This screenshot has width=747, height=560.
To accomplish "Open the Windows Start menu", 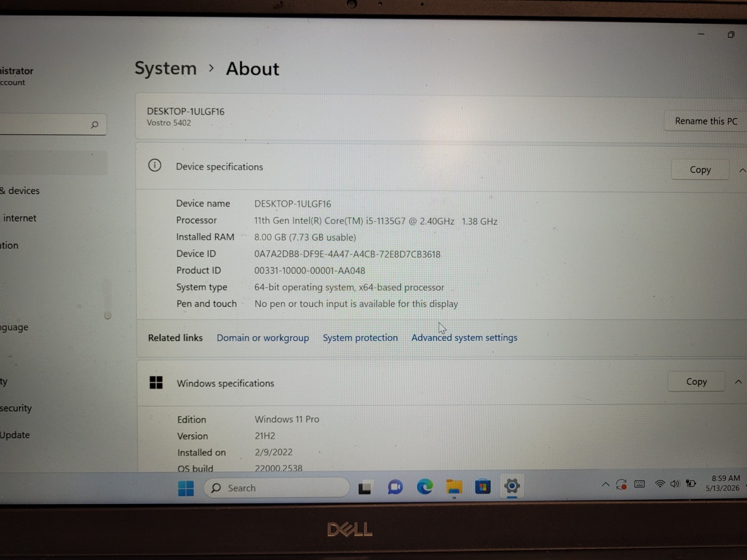I will click(186, 488).
